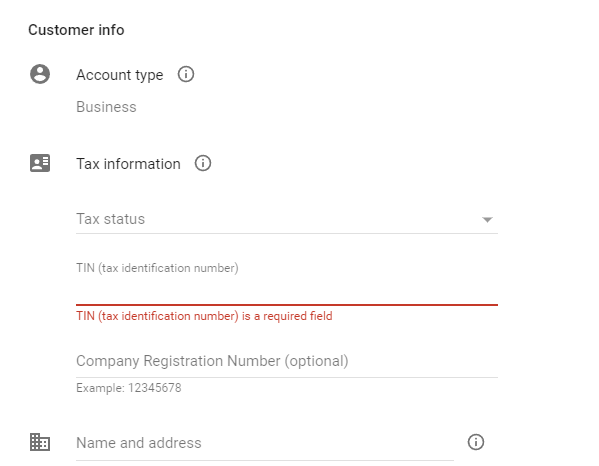
Task: Expand the Tax status dropdown arrow
Action: [487, 220]
